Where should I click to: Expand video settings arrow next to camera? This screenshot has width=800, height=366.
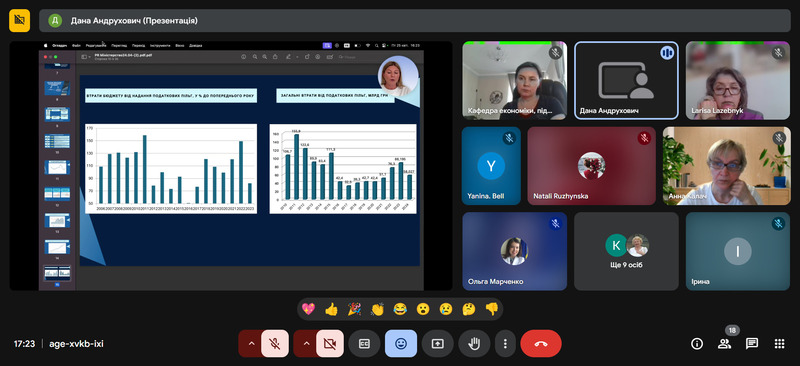(306, 344)
